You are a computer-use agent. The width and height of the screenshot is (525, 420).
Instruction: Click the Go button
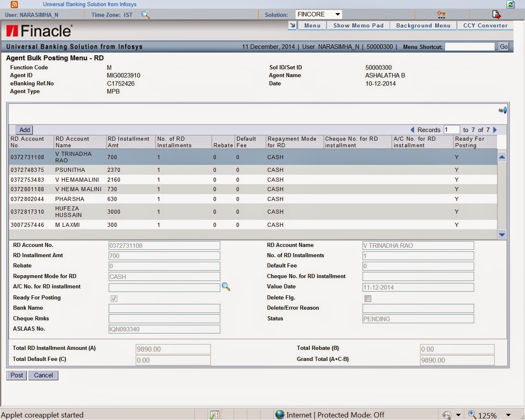pyautogui.click(x=504, y=47)
